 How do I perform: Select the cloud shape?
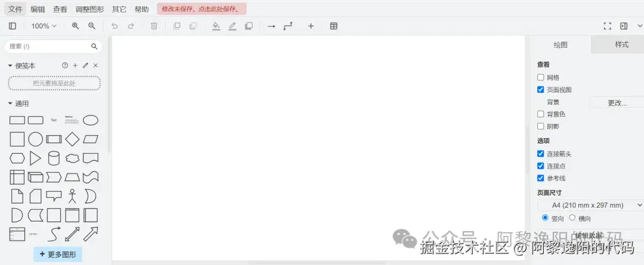72,158
